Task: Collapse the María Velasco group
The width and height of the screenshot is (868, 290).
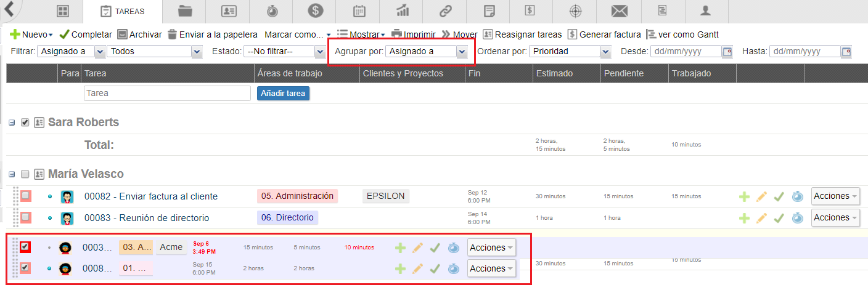Action: pos(12,174)
